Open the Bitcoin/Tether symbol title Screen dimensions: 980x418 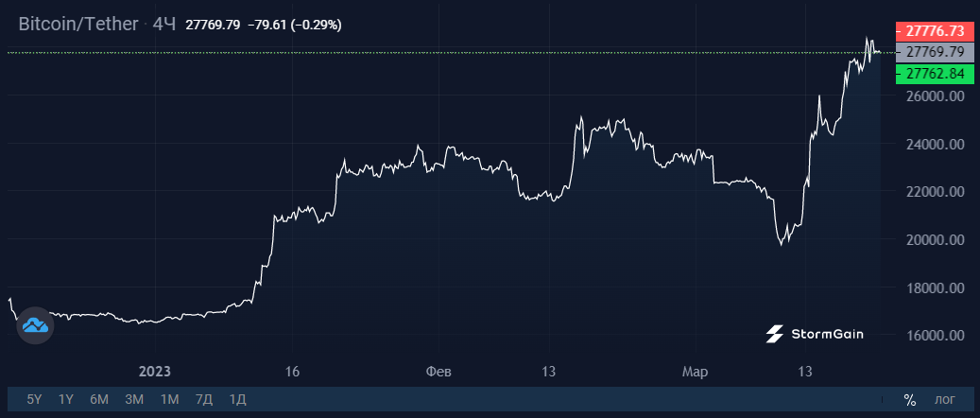pos(78,25)
